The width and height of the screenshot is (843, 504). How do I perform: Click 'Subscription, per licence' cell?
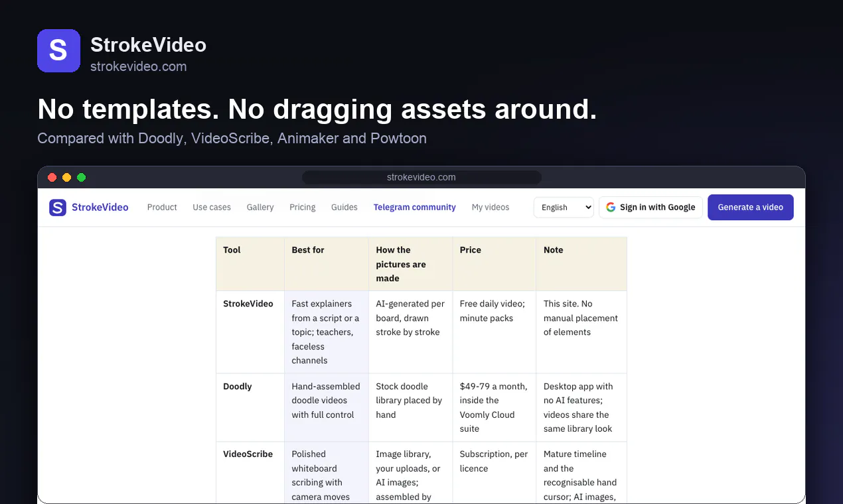[495, 473]
